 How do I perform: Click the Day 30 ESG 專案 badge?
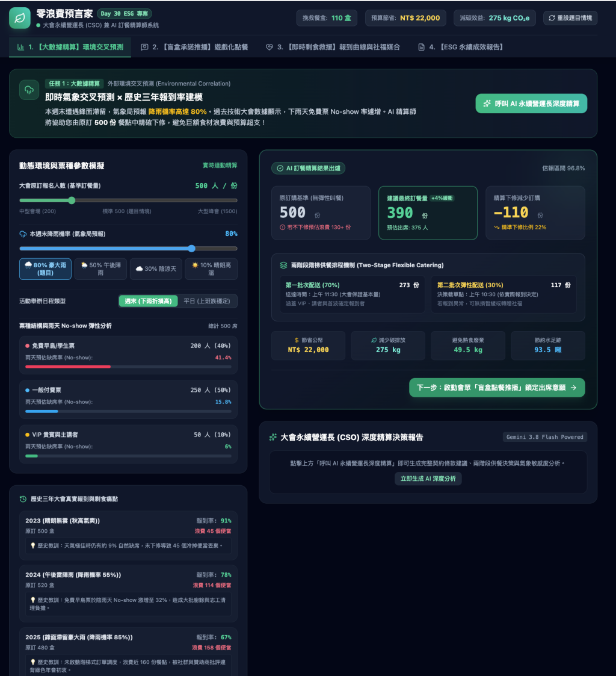[x=125, y=14]
